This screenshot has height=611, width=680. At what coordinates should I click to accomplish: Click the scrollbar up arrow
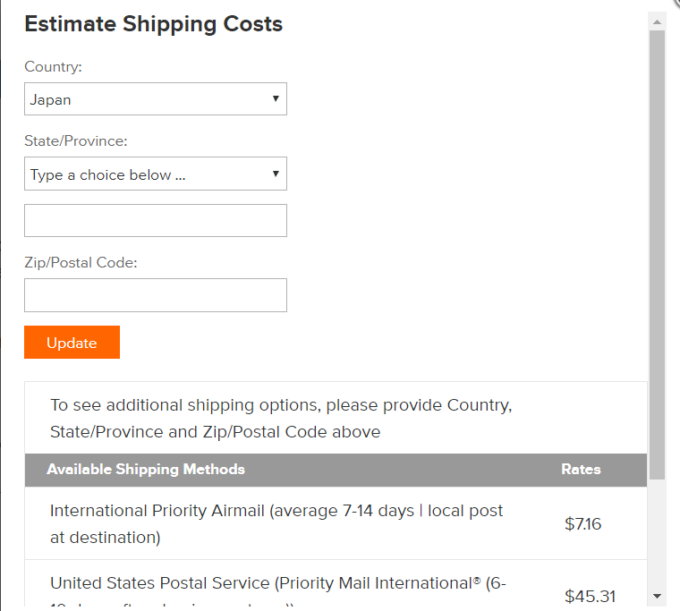coord(657,21)
